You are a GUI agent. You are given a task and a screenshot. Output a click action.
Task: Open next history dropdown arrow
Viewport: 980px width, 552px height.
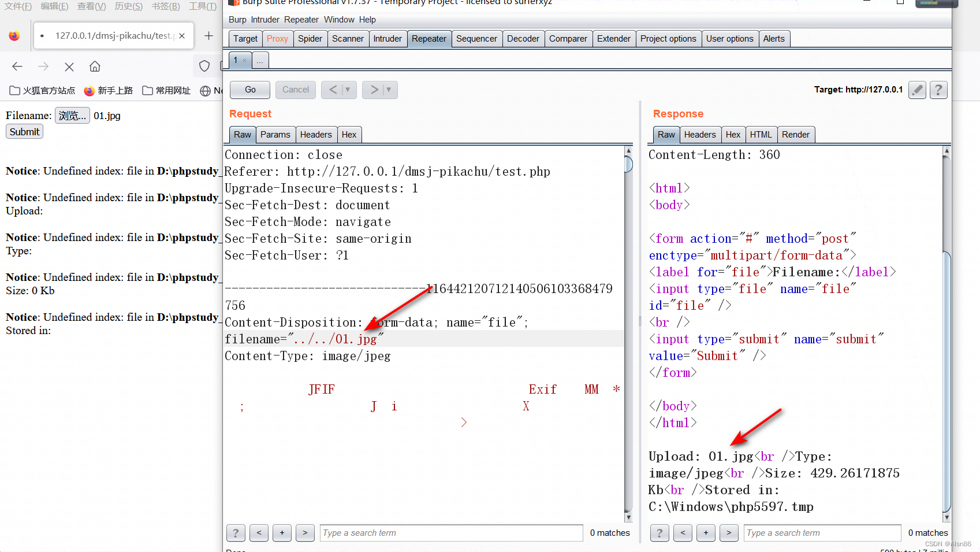(389, 90)
